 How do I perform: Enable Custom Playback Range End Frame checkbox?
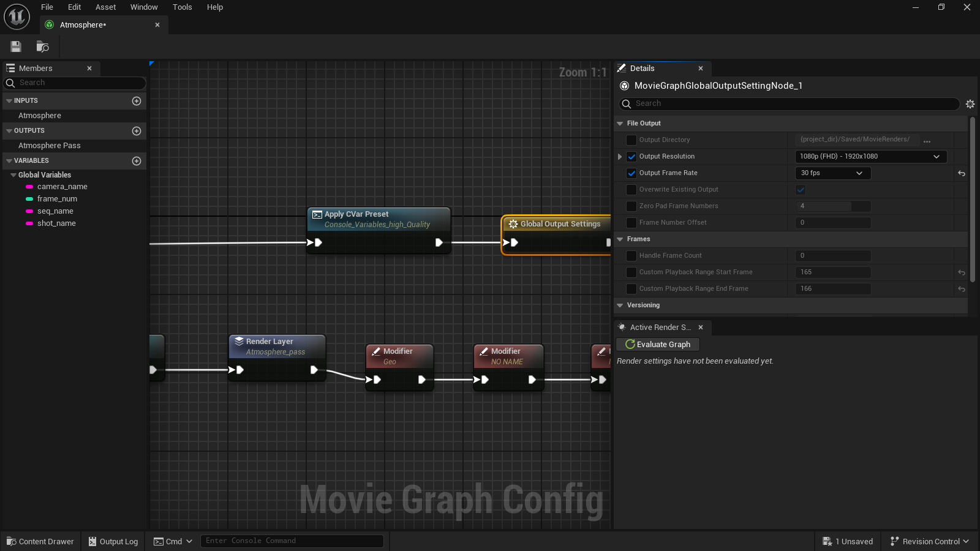click(631, 289)
